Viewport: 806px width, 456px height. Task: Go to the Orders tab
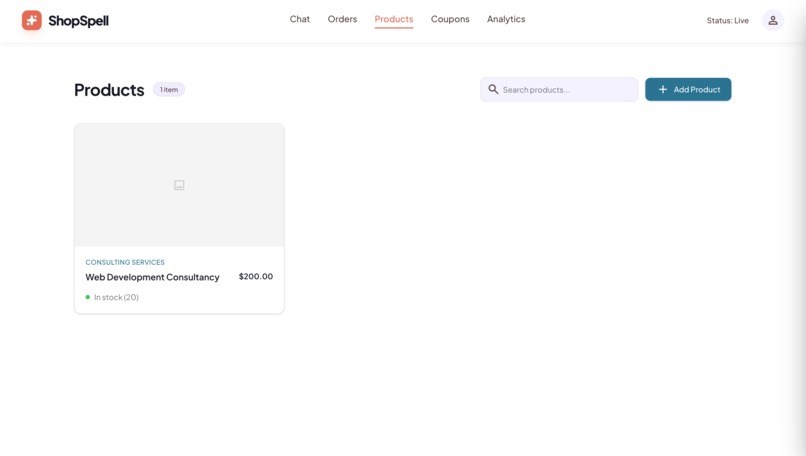(x=342, y=19)
